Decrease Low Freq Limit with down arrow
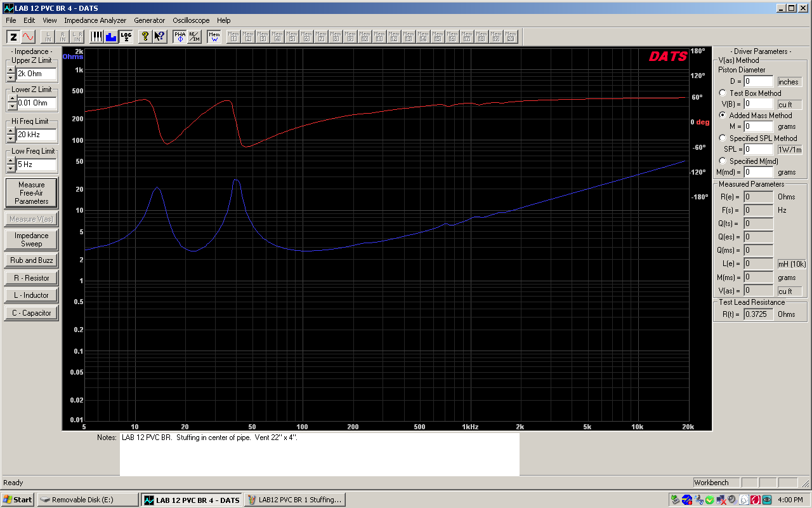Image resolution: width=812 pixels, height=508 pixels. (11, 168)
